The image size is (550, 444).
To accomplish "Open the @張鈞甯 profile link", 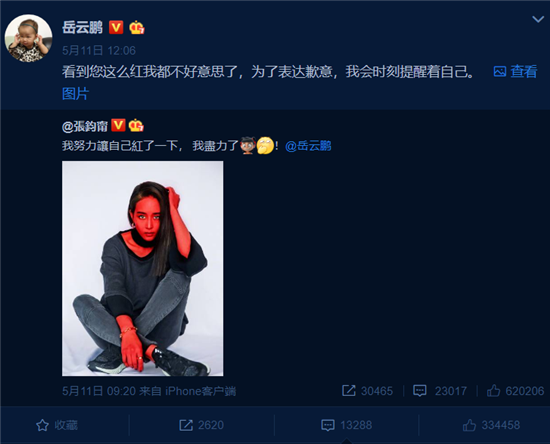I will tap(85, 126).
